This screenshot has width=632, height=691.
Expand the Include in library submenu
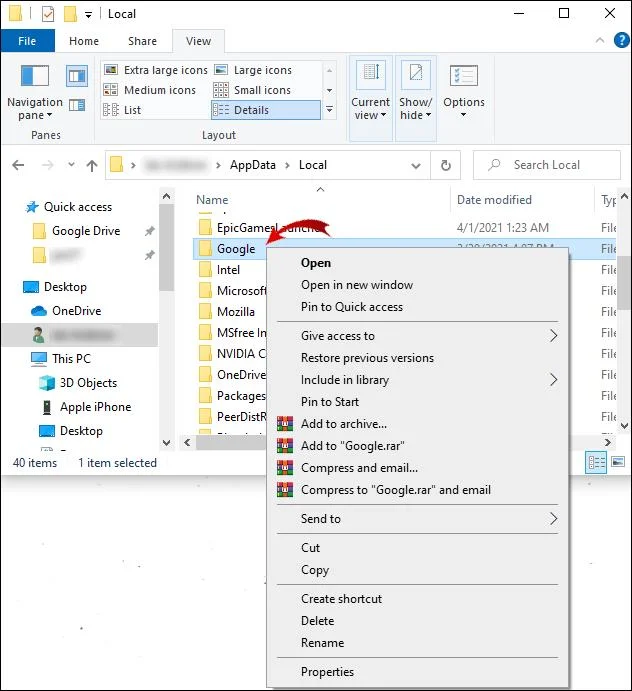pyautogui.click(x=417, y=380)
